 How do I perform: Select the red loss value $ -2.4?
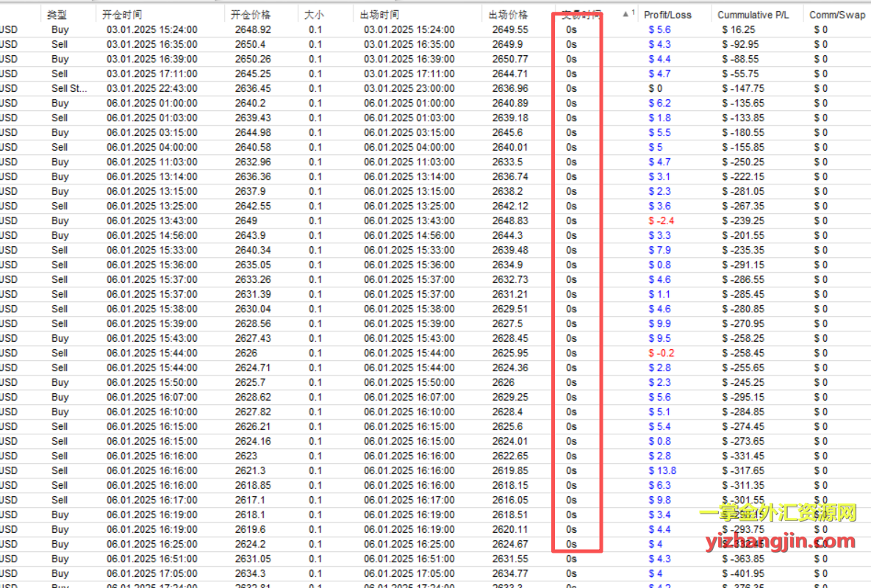pyautogui.click(x=662, y=220)
